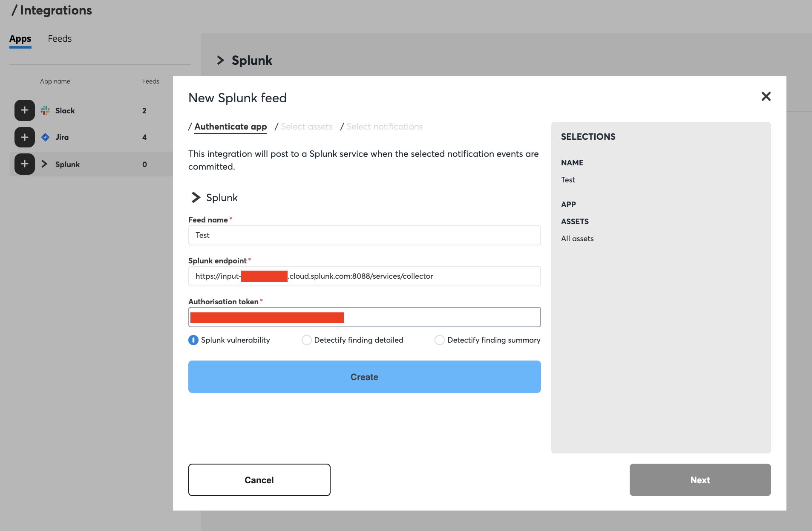Click the 'App name' column header
812x531 pixels.
coord(55,81)
